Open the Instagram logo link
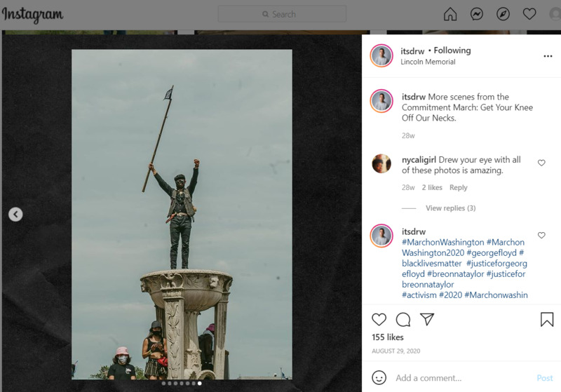The image size is (561, 392). (32, 15)
